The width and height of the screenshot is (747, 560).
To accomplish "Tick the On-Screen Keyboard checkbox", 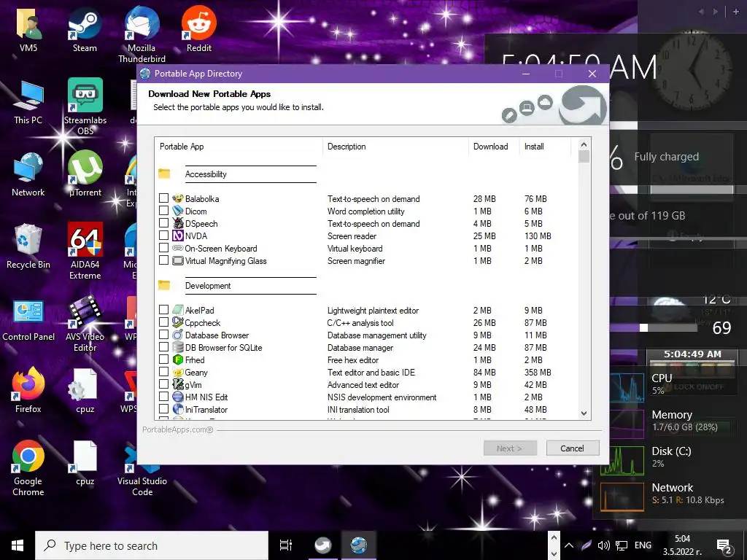I will [163, 248].
